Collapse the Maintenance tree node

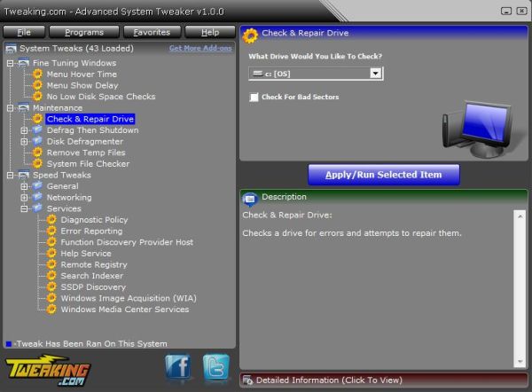point(10,108)
